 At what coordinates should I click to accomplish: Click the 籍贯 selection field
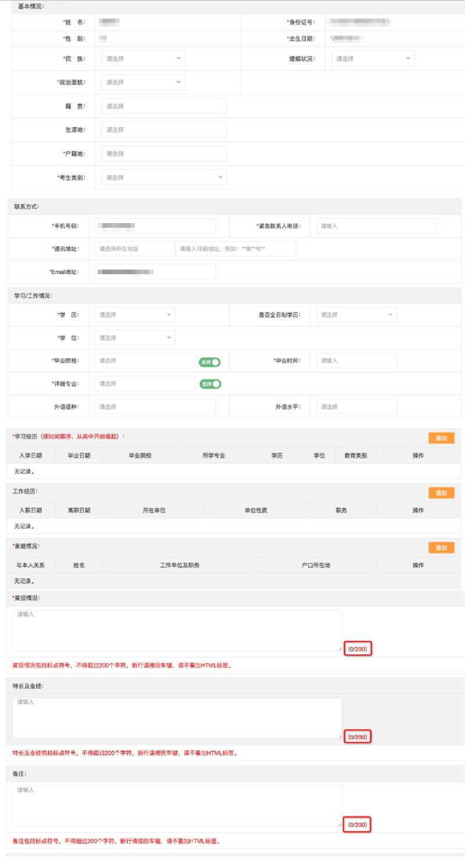pos(164,106)
